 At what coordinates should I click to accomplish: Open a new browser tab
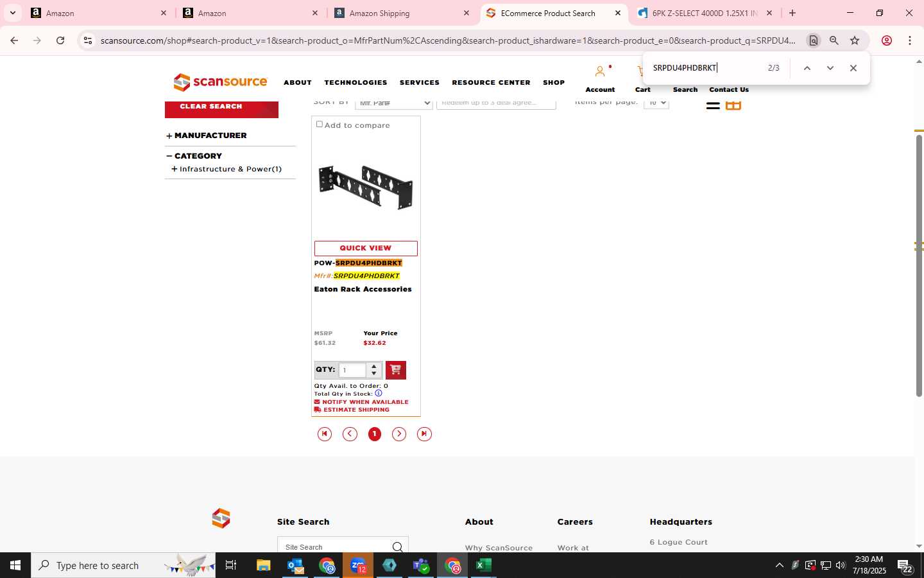point(792,13)
